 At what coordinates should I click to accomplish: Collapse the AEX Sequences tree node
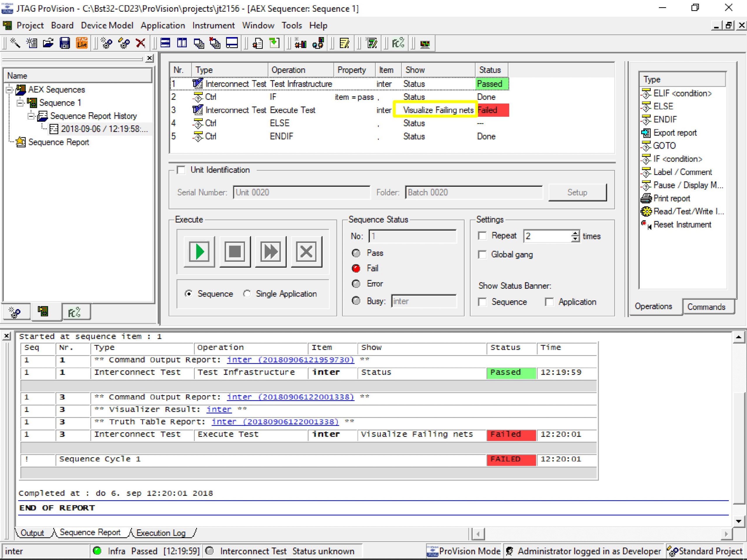9,90
